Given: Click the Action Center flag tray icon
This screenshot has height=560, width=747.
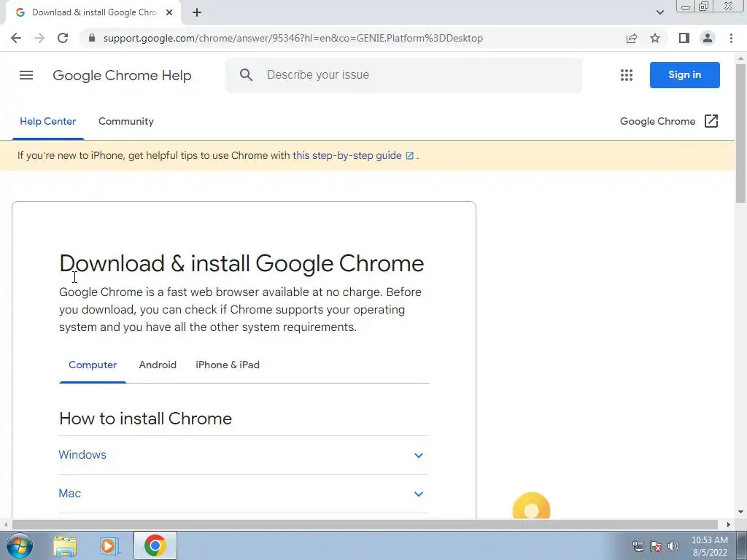Looking at the screenshot, I should tap(656, 546).
